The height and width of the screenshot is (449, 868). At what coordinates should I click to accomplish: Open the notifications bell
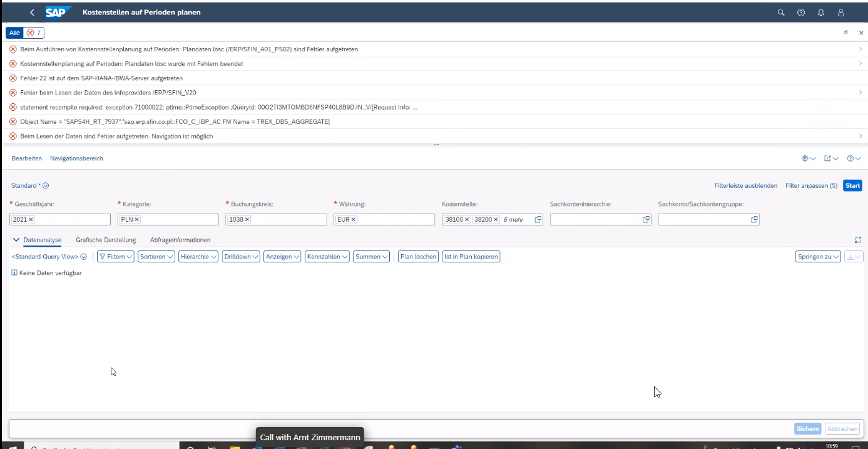pyautogui.click(x=821, y=13)
